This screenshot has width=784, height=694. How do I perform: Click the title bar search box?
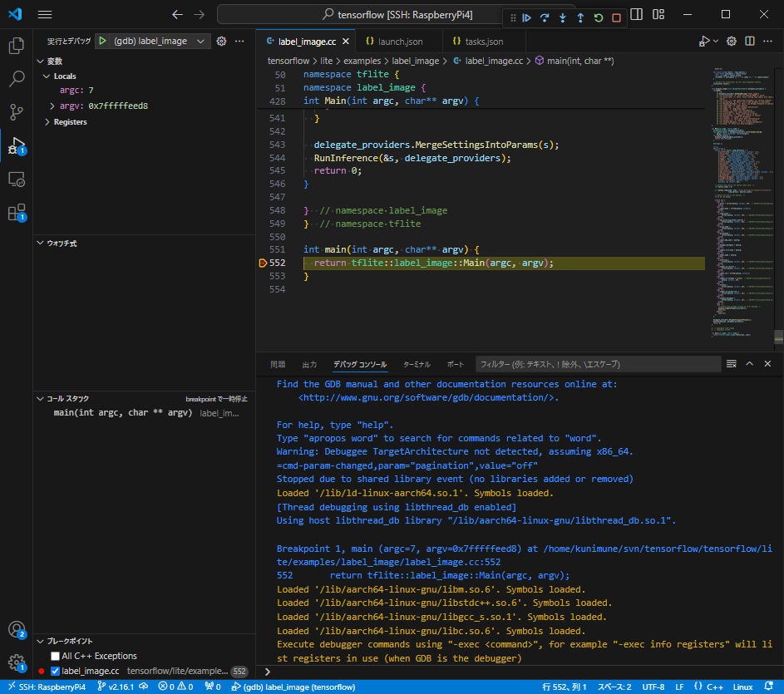(x=397, y=14)
